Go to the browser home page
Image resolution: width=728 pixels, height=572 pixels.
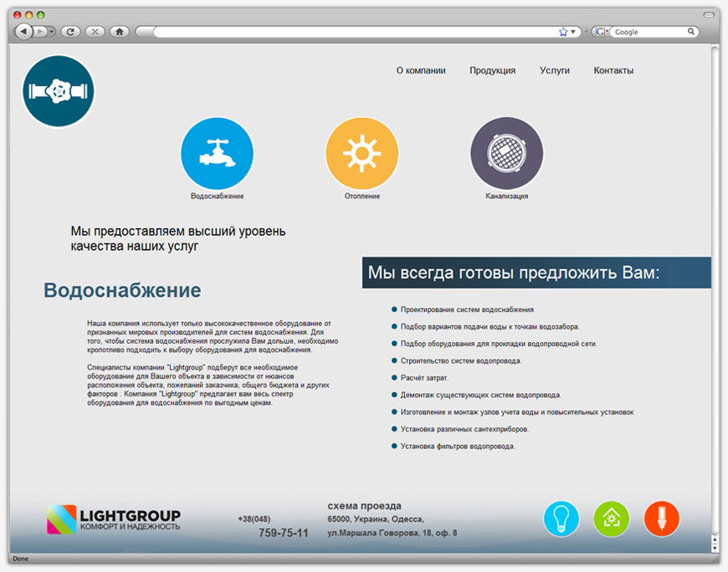[x=120, y=32]
